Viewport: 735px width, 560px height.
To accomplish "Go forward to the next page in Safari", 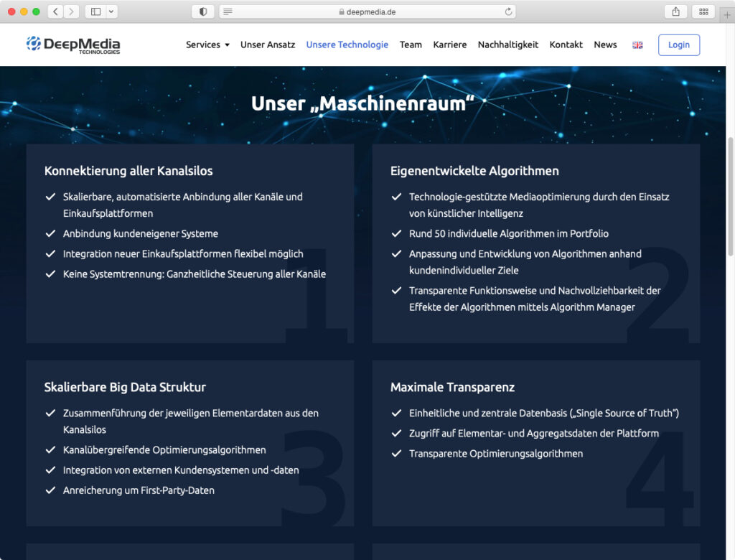I will point(71,11).
